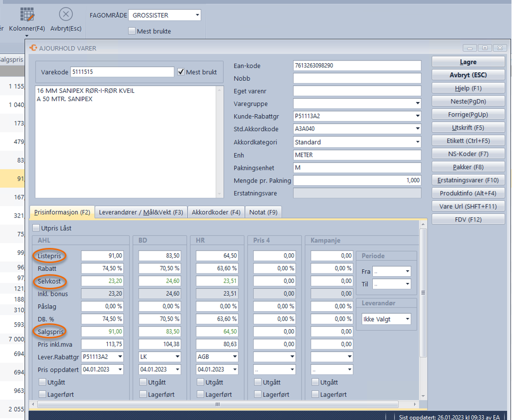The height and width of the screenshot is (420, 512).
Task: Click the orange app logo in Ajourhold Varer title
Action: [33, 48]
